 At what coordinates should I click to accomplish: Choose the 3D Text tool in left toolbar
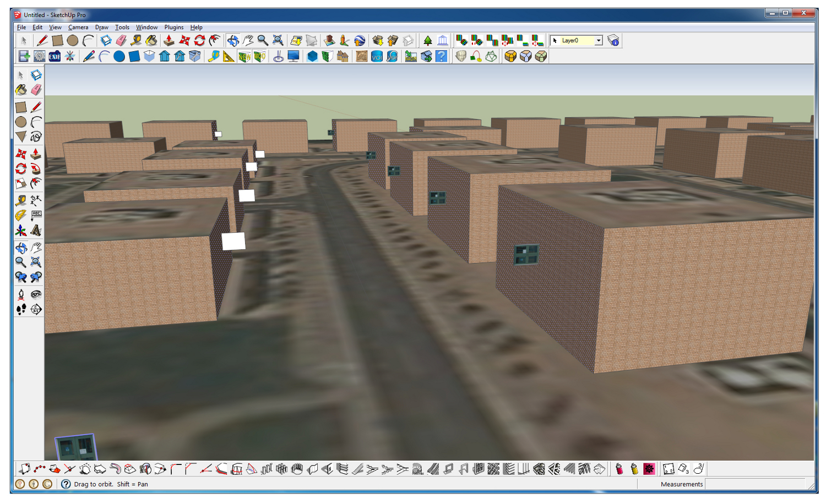pos(36,230)
